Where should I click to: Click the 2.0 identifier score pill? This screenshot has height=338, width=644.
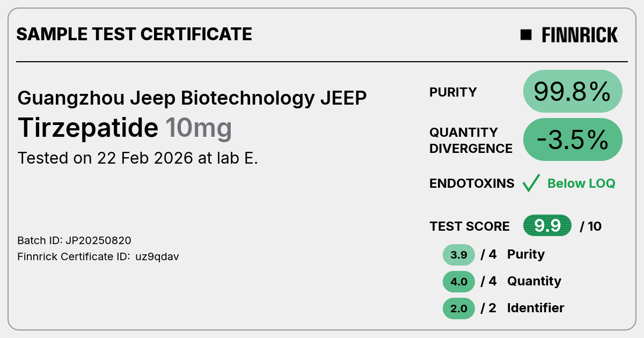(x=459, y=308)
